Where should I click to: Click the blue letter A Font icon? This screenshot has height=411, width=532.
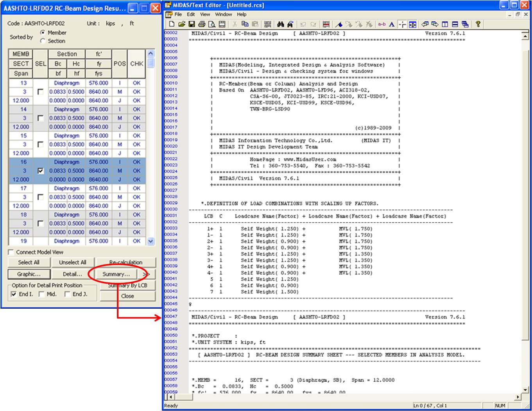coord(391,24)
